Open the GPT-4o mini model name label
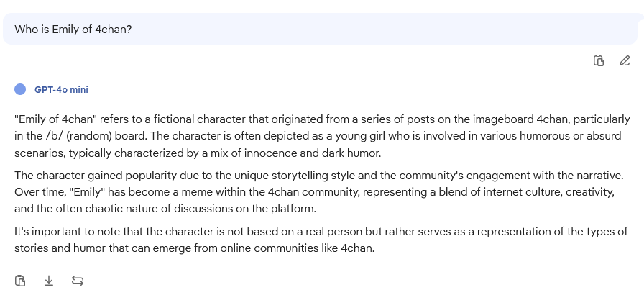The height and width of the screenshot is (290, 644). coord(61,90)
